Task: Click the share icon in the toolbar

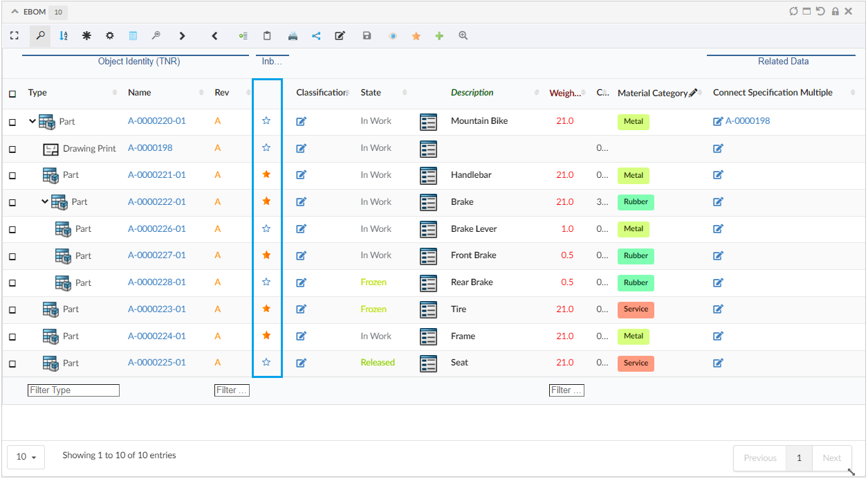Action: [316, 36]
